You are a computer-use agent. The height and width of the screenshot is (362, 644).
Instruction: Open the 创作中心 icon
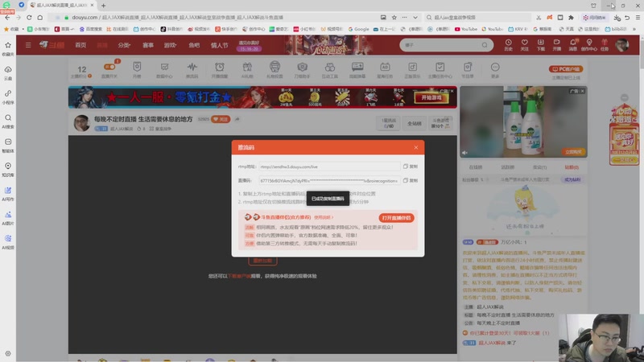589,45
